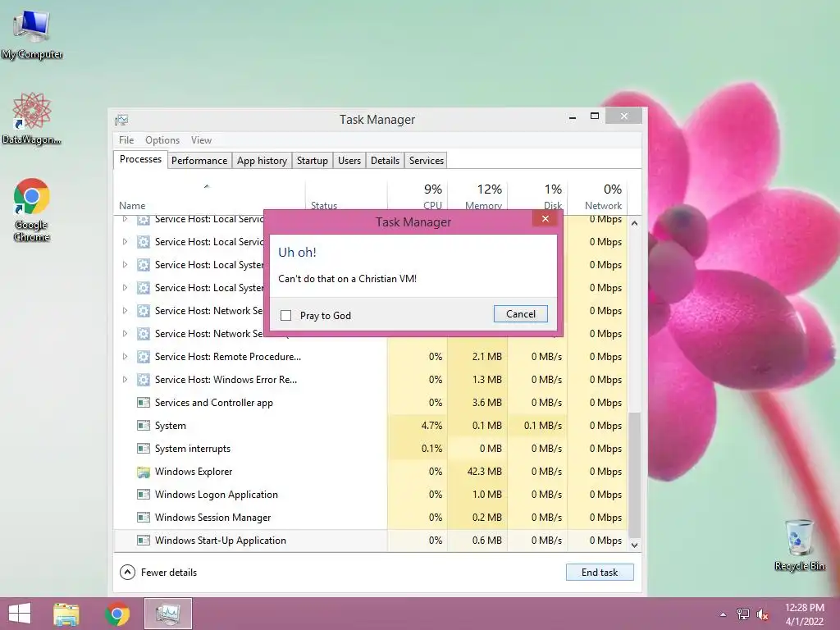
Task: Sort processes by the Name column
Action: [209, 197]
